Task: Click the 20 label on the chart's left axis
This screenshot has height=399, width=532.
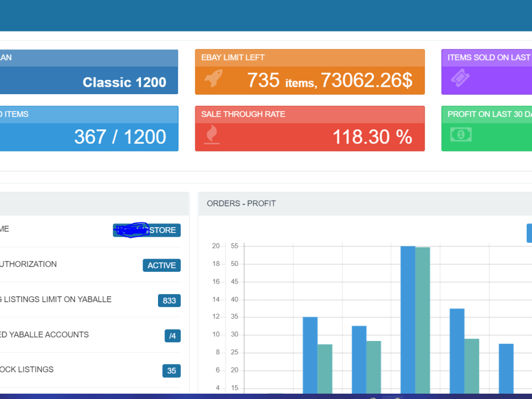Action: 216,246
